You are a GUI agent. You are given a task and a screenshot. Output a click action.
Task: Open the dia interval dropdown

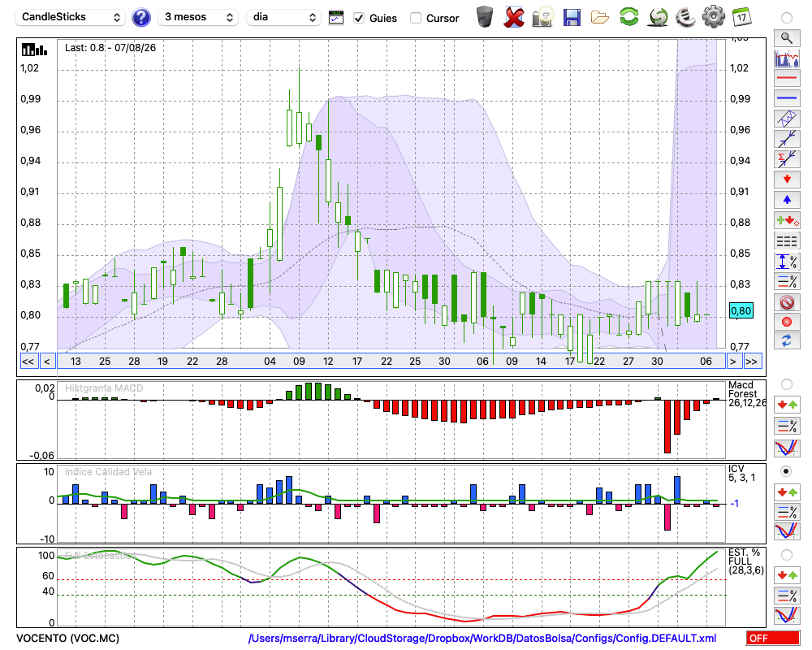click(x=283, y=17)
